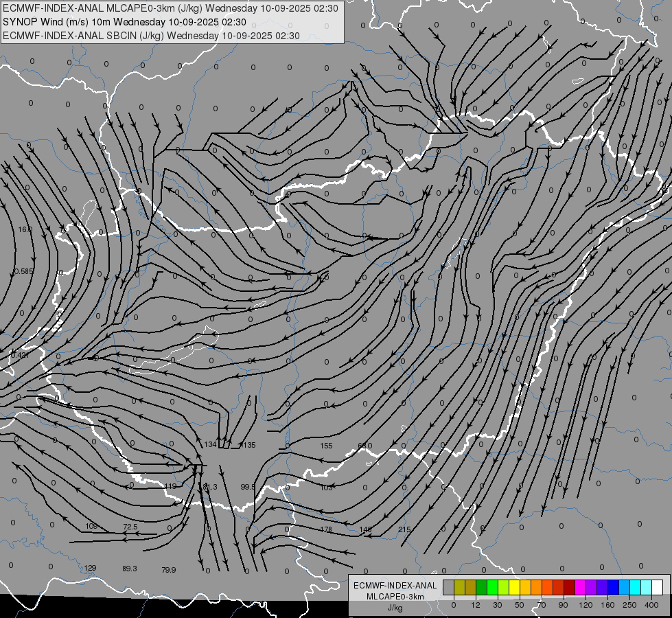
Task: Click the map value 99.5
Action: coord(248,487)
